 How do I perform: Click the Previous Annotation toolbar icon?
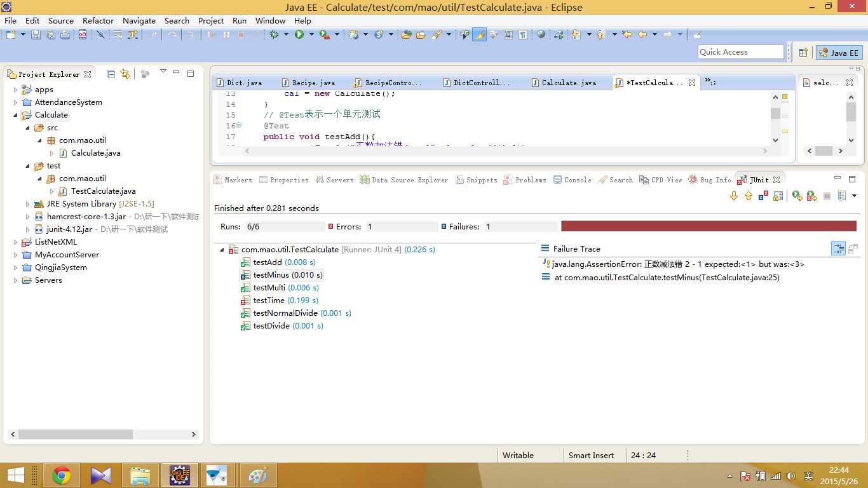point(600,34)
